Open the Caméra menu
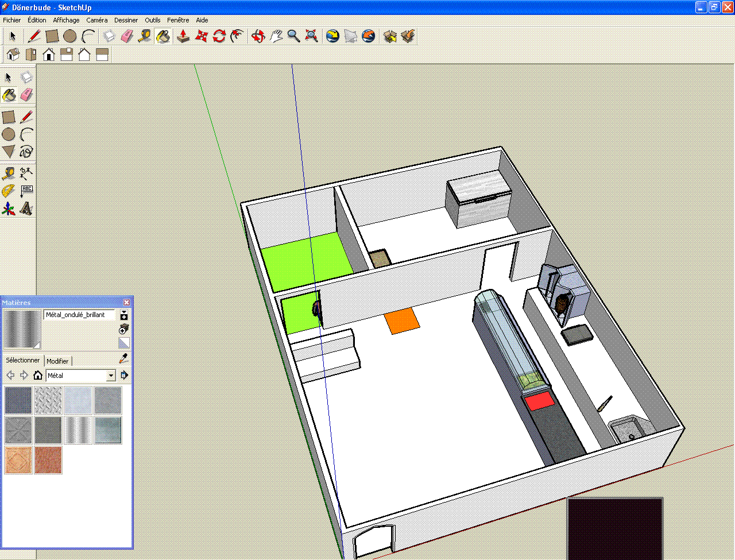 pyautogui.click(x=96, y=20)
